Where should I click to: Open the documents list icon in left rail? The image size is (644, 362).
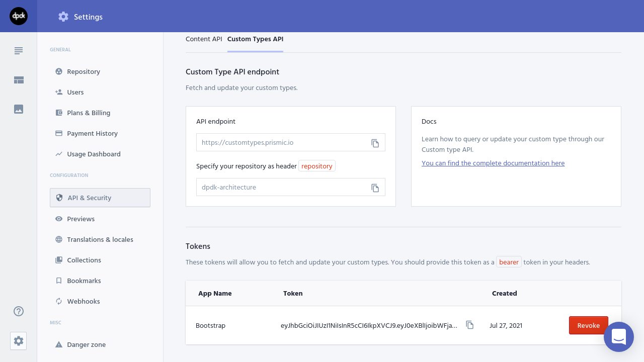coord(19,51)
